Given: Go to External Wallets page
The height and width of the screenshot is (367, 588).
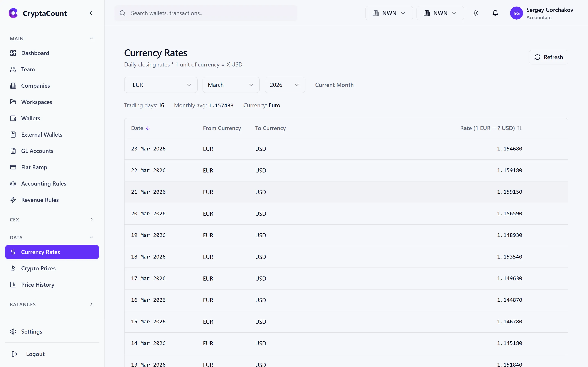Looking at the screenshot, I should click(x=42, y=135).
